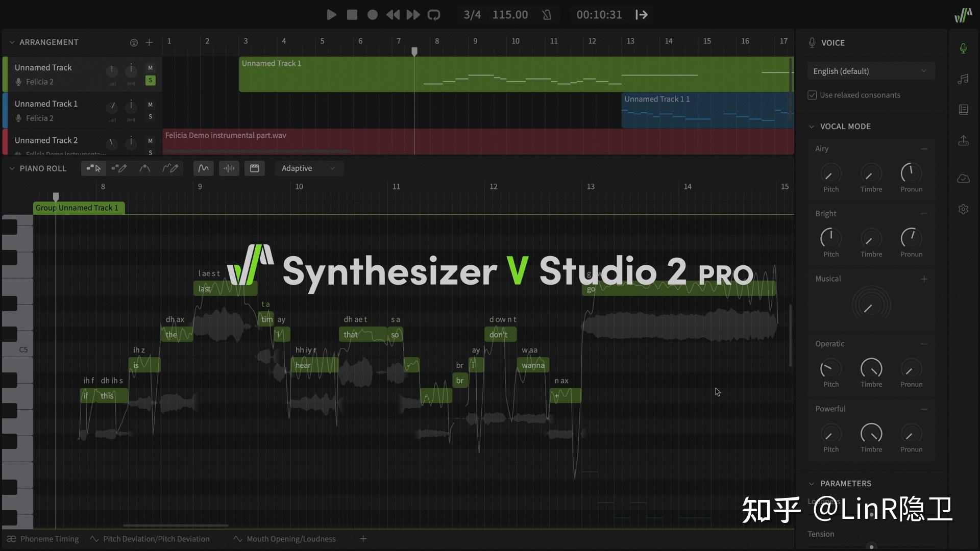Switch to the Phoneme Timing tab
The width and height of the screenshot is (980, 551).
tap(49, 539)
